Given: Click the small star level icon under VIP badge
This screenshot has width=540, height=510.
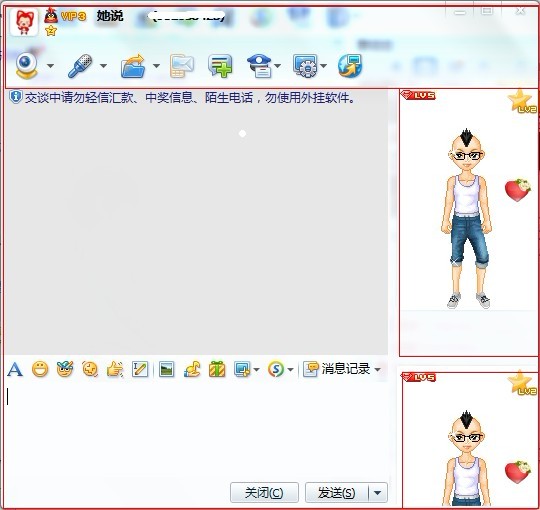Looking at the screenshot, I should tap(51, 31).
